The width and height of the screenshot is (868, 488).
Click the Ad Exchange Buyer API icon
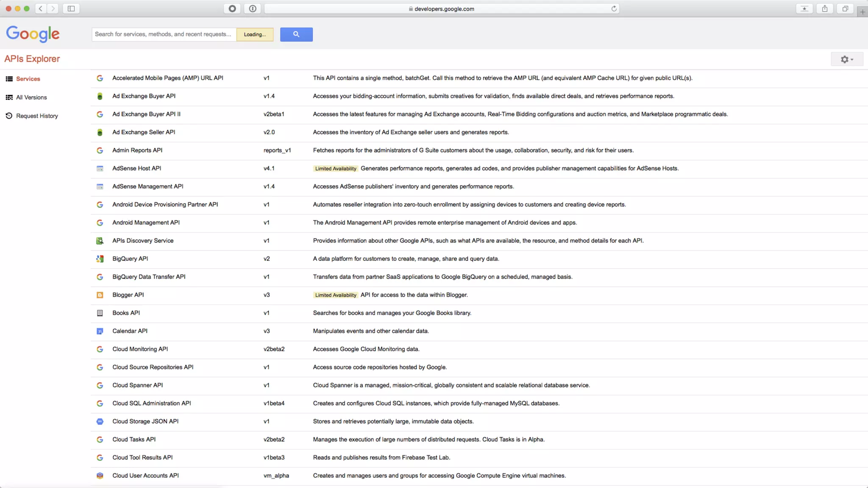pyautogui.click(x=100, y=96)
